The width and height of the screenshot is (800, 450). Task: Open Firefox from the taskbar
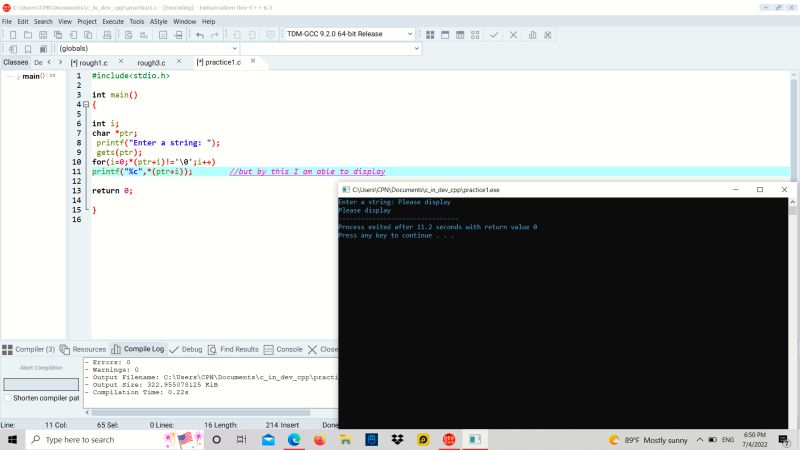[x=319, y=439]
